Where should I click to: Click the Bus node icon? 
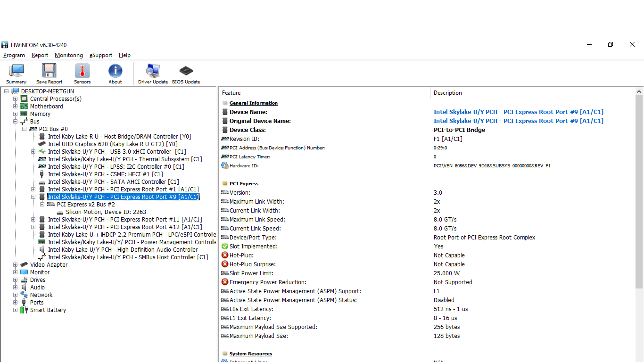(x=24, y=122)
